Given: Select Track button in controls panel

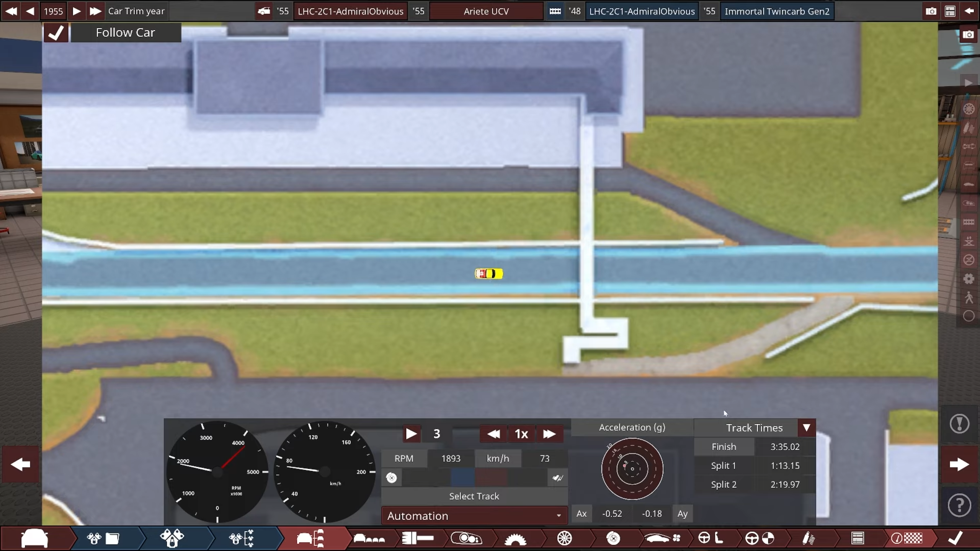Looking at the screenshot, I should click(x=474, y=496).
